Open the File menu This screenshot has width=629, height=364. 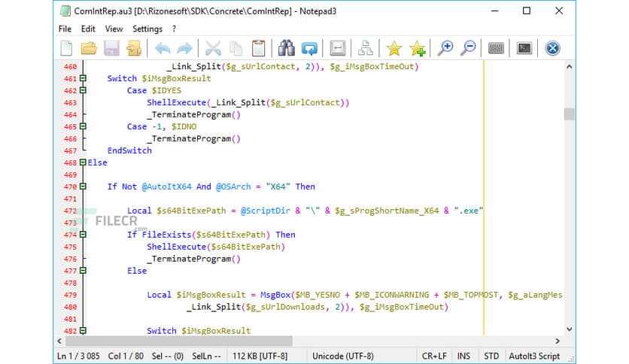(65, 29)
